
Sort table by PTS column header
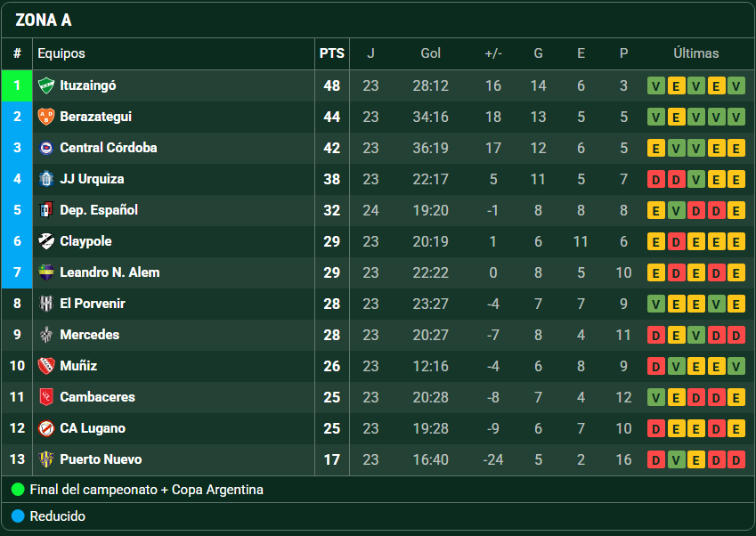click(x=332, y=53)
